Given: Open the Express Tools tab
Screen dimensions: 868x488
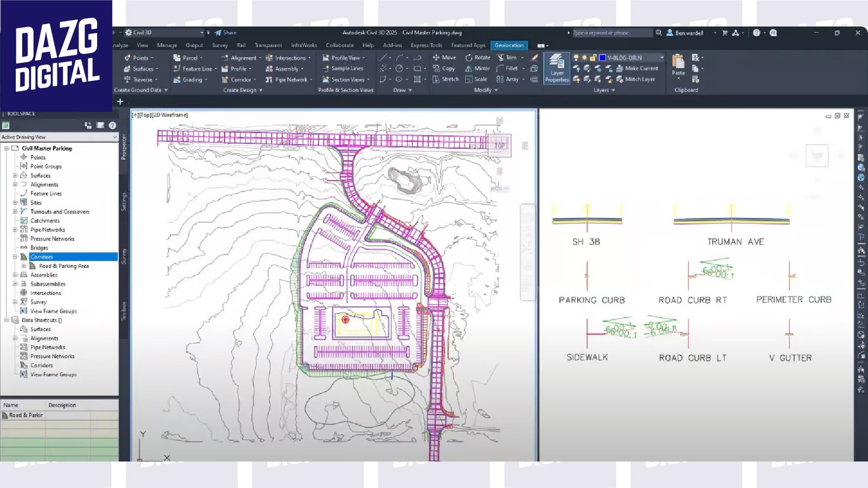Looking at the screenshot, I should (x=426, y=46).
